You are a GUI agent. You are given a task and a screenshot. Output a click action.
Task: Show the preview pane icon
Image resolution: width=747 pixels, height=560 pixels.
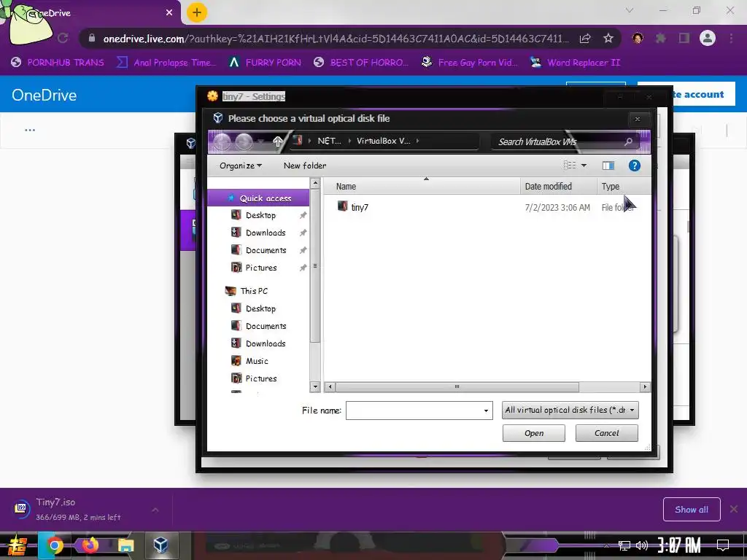(608, 166)
